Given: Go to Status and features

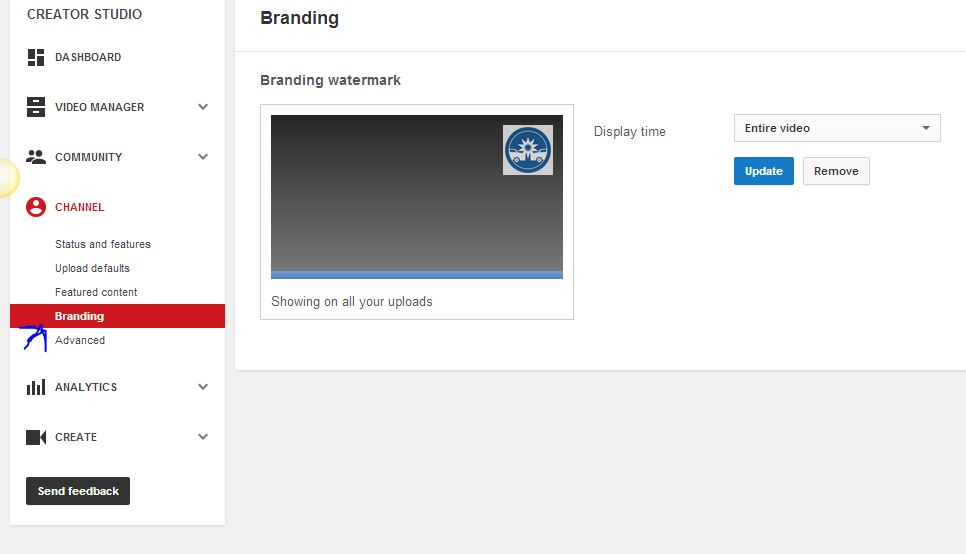Looking at the screenshot, I should click(x=103, y=244).
